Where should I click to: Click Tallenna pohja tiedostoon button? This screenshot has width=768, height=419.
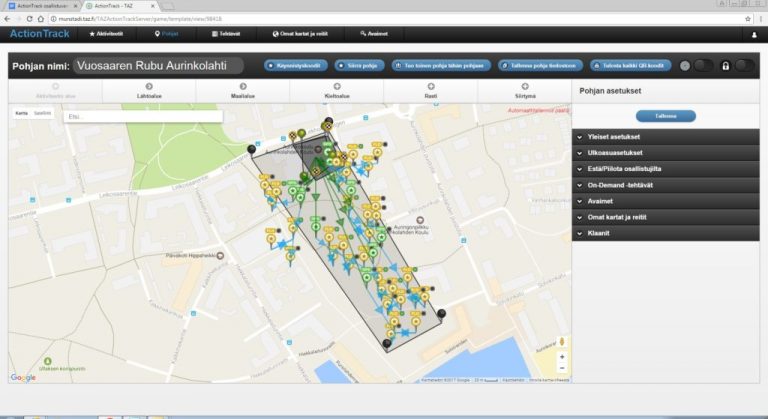click(540, 65)
